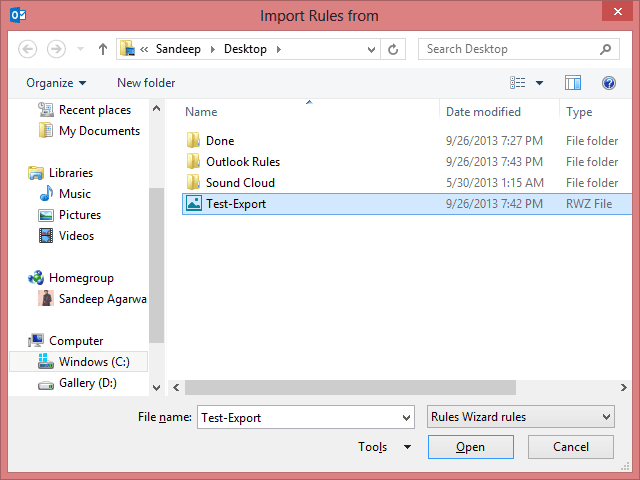Open the Rules Wizard rules file type dropdown
The height and width of the screenshot is (480, 640).
pyautogui.click(x=520, y=417)
